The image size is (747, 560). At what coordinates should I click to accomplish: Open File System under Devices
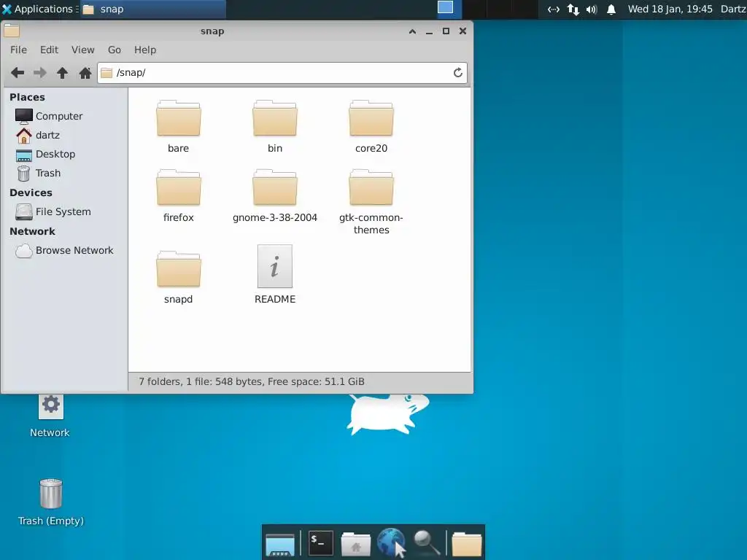tap(53, 212)
